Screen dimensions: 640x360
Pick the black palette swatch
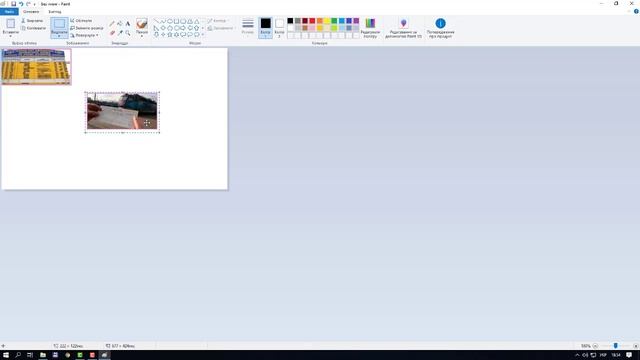290,21
